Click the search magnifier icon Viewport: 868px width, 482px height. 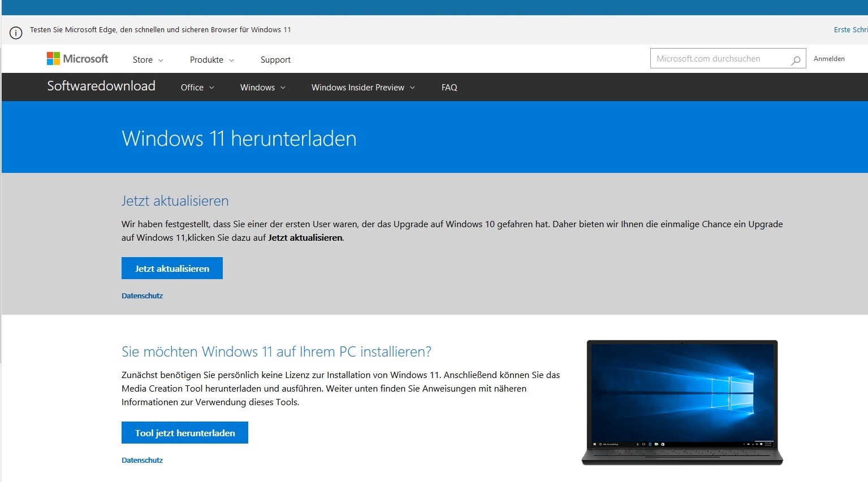click(796, 59)
